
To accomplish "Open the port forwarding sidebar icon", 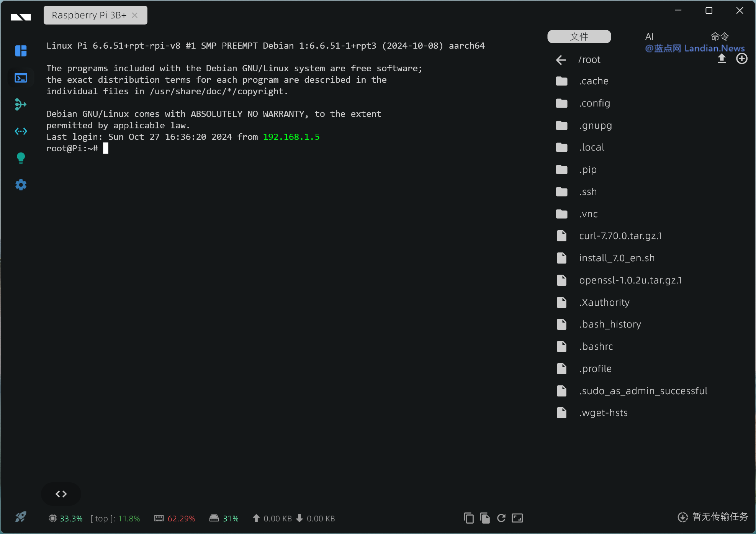I will point(21,131).
